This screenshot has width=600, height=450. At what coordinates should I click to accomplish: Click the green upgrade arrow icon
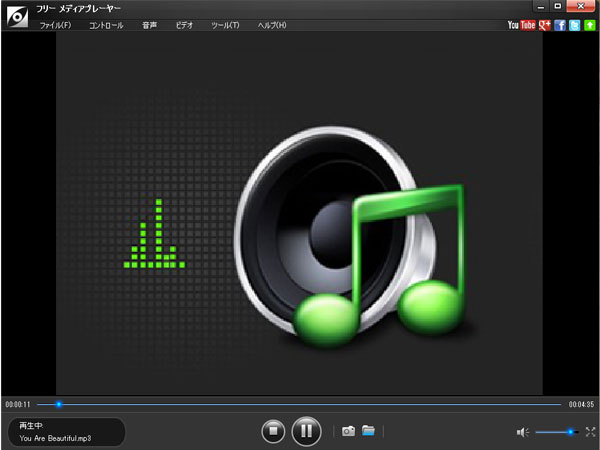(x=589, y=25)
